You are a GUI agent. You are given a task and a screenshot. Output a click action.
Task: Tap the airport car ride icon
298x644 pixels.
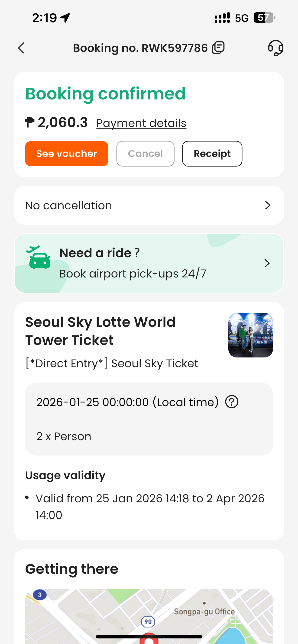click(39, 258)
